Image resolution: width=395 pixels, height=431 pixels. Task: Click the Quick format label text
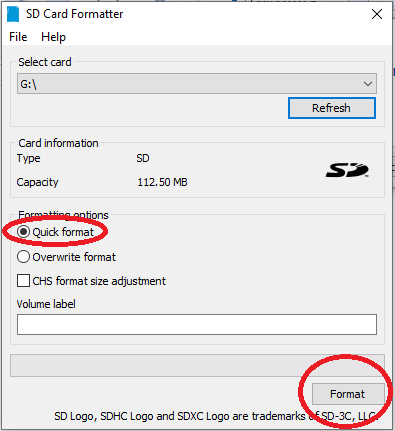(63, 232)
